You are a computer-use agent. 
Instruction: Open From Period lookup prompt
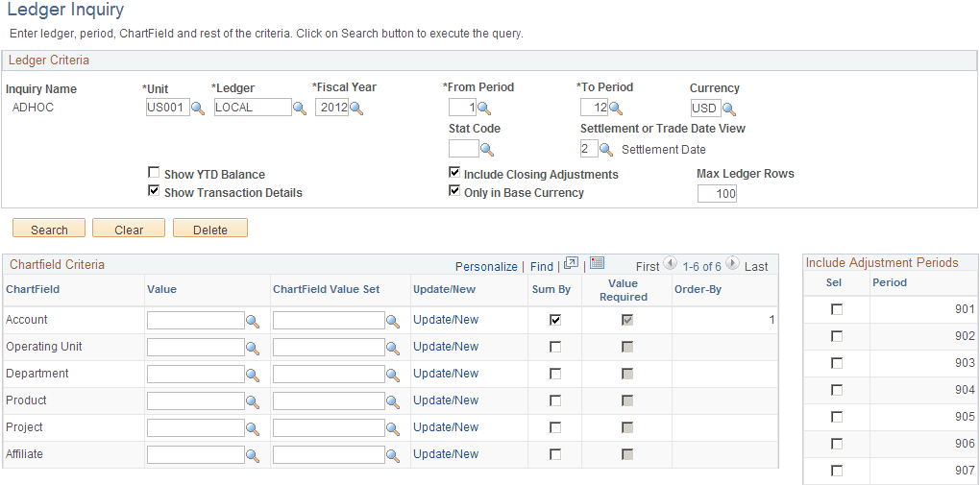tap(483, 109)
